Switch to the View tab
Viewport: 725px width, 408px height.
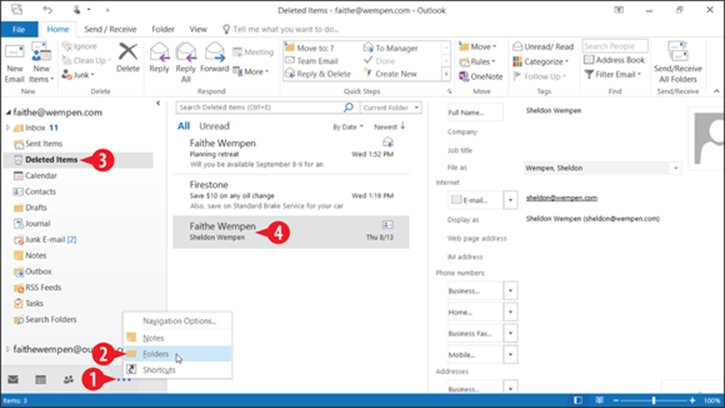tap(198, 29)
